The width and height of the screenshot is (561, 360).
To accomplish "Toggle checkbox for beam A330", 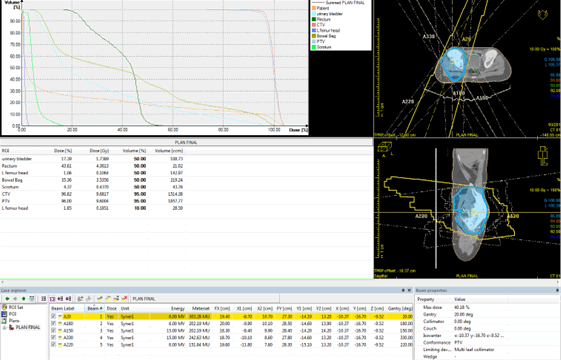I will pyautogui.click(x=53, y=337).
